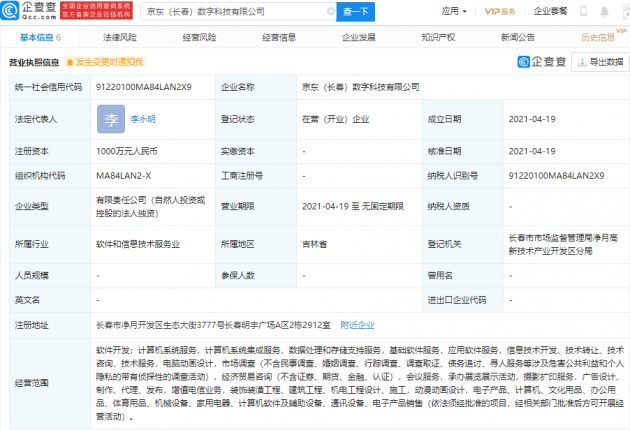
Task: Expand the 应用 dropdown menu
Action: tap(454, 11)
